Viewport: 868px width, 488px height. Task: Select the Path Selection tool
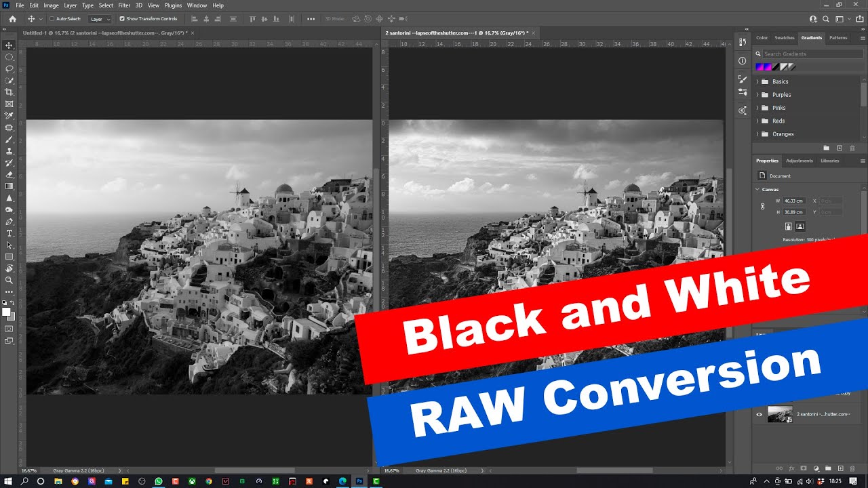[x=9, y=245]
